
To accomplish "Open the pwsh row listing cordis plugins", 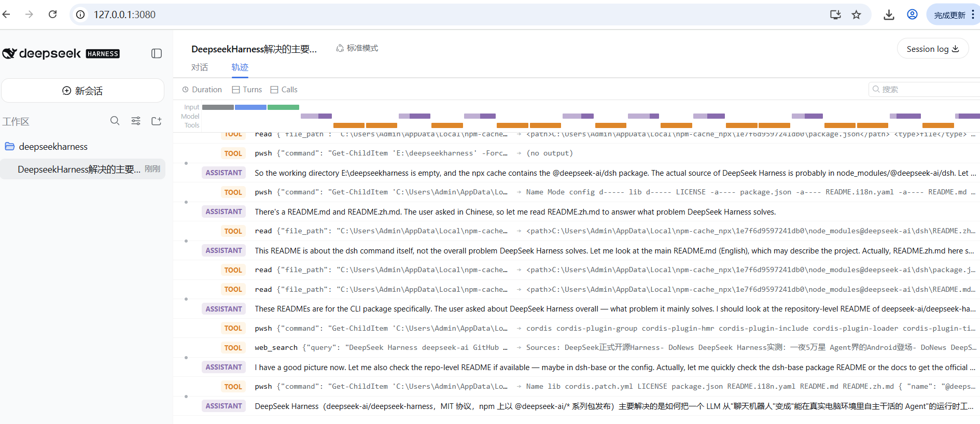I will pyautogui.click(x=577, y=328).
